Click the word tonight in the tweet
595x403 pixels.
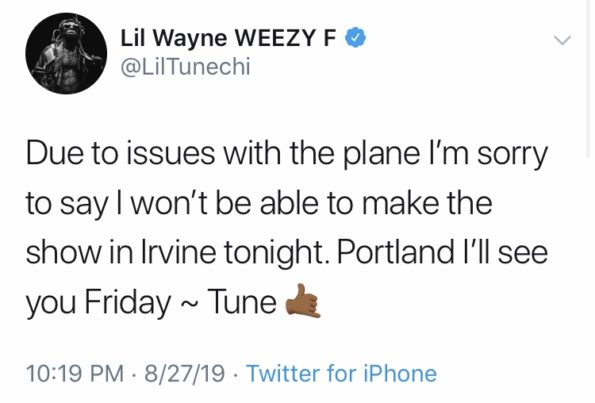pos(276,254)
